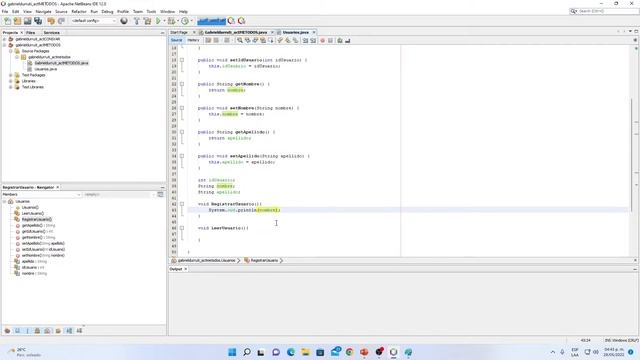
Task: Click the Save All toolbar icon
Action: (x=38, y=21)
